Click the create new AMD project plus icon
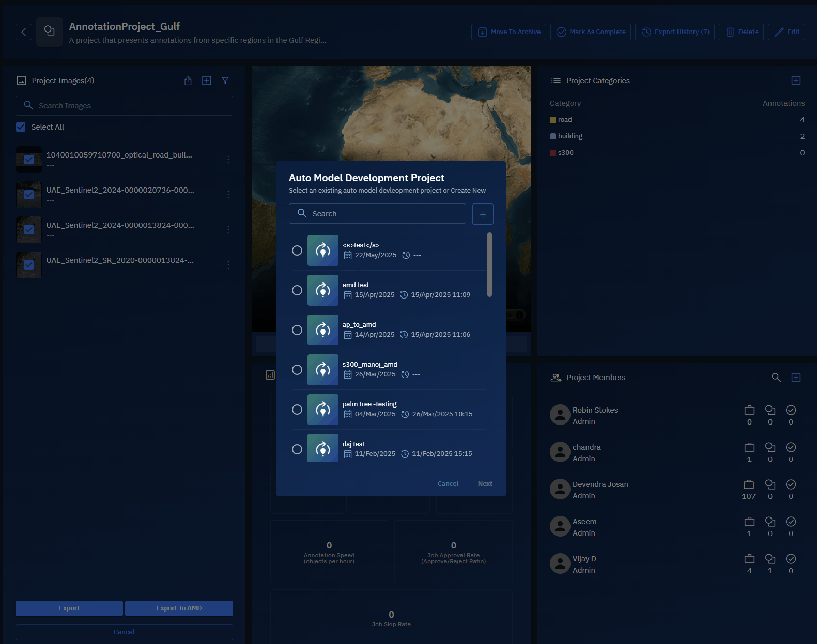817x644 pixels. [483, 214]
